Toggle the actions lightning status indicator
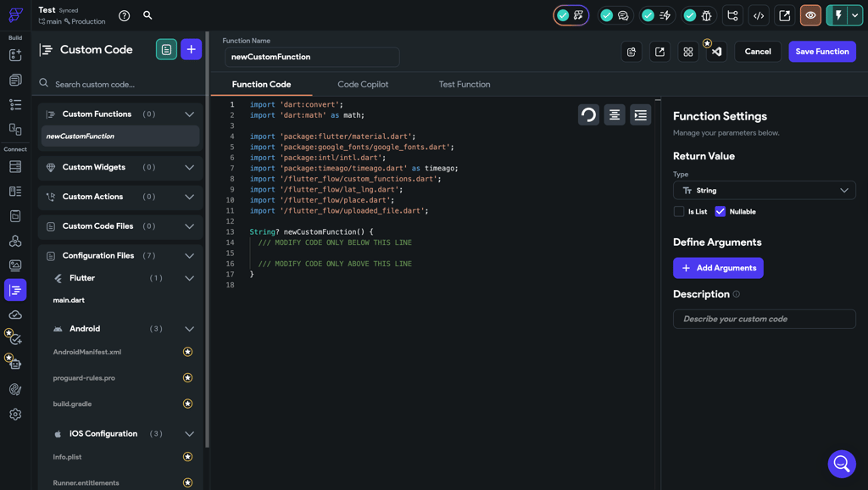The image size is (868, 490). pyautogui.click(x=657, y=15)
